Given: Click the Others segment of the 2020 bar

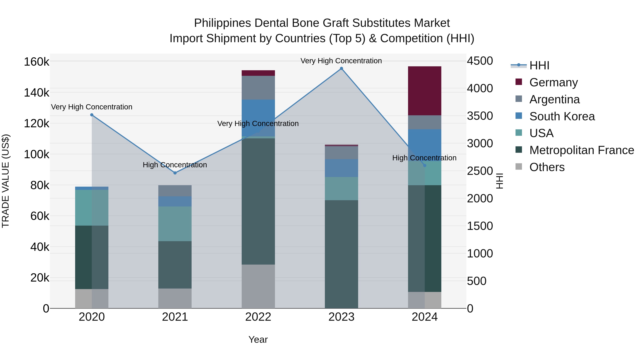Looking at the screenshot, I should pyautogui.click(x=92, y=299).
